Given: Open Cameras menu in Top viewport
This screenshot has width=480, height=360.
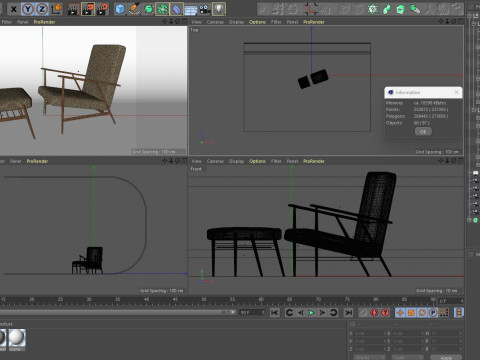Looking at the screenshot, I should (x=215, y=22).
